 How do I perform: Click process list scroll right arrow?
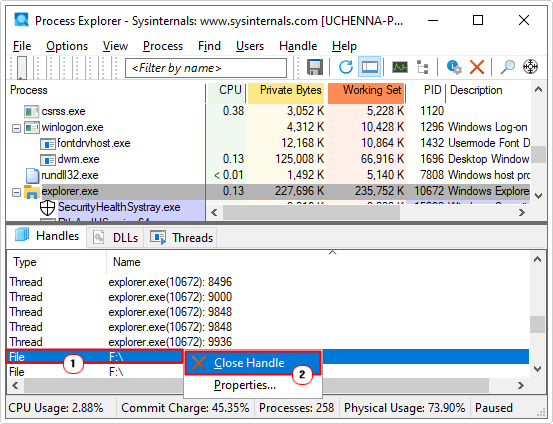point(522,212)
